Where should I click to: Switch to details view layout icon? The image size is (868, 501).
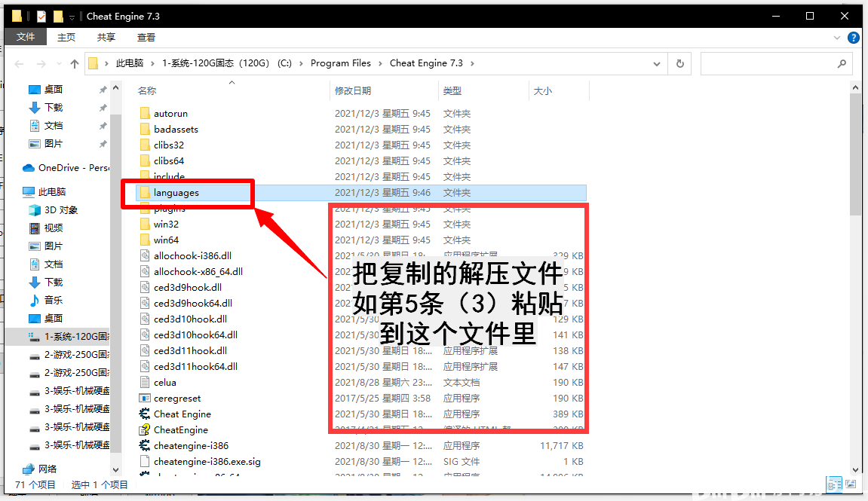click(x=834, y=484)
